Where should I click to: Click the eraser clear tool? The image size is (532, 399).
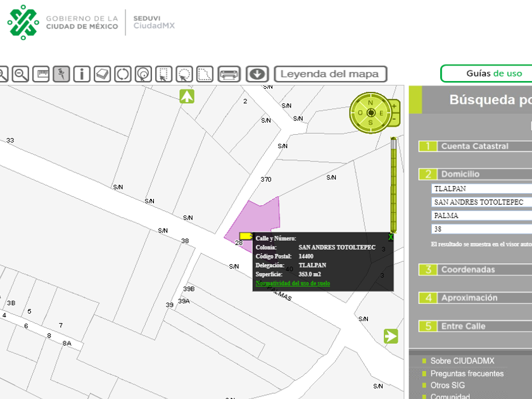(x=103, y=74)
